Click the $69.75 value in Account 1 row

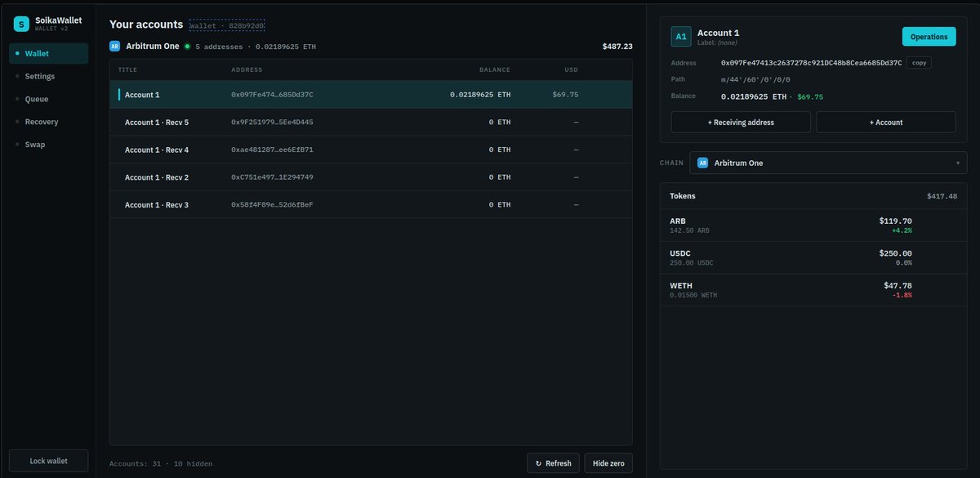pyautogui.click(x=565, y=95)
